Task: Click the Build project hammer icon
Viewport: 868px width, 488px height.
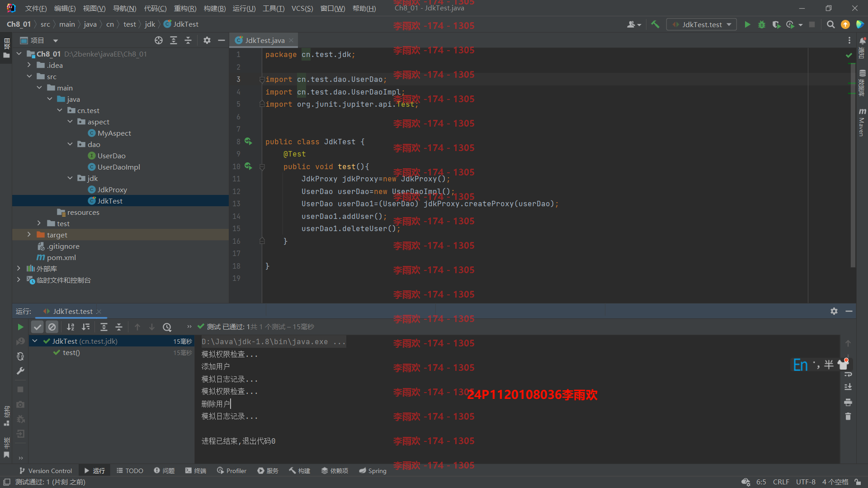Action: [655, 24]
